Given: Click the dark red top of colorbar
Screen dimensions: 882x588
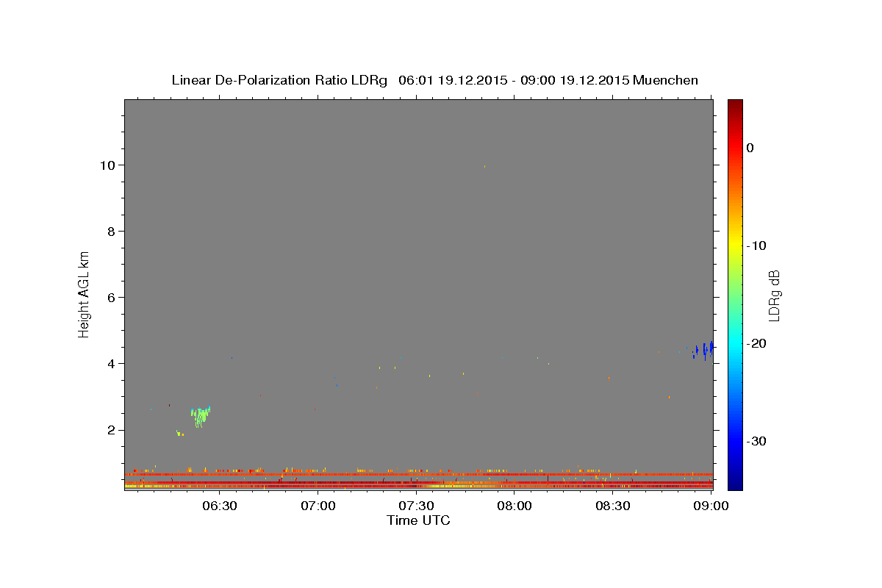Looking at the screenshot, I should [x=735, y=104].
